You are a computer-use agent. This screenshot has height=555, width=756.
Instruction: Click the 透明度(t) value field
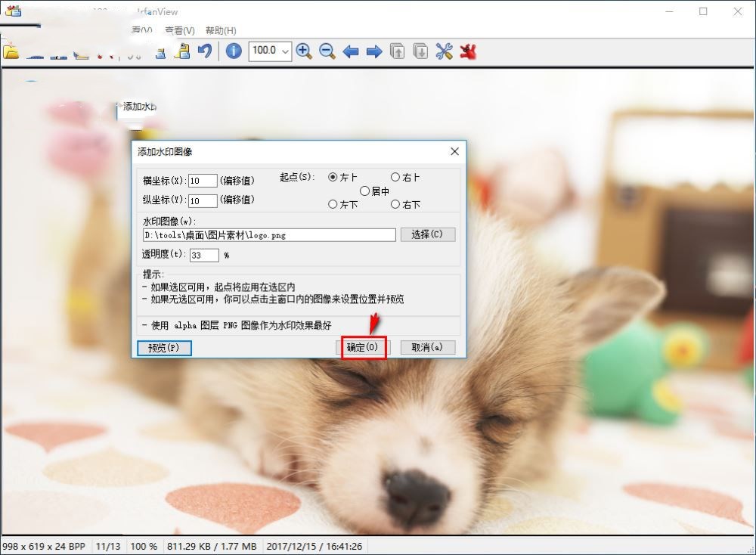coord(204,255)
